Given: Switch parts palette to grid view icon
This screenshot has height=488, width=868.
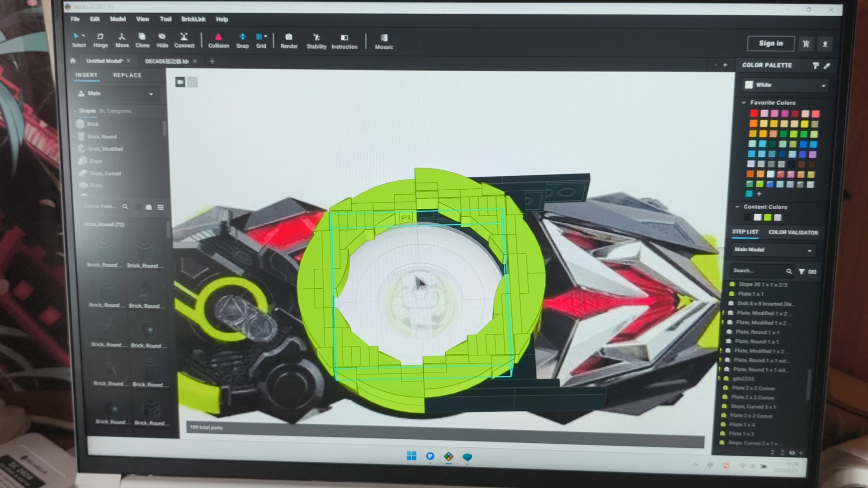Looking at the screenshot, I should 160,207.
